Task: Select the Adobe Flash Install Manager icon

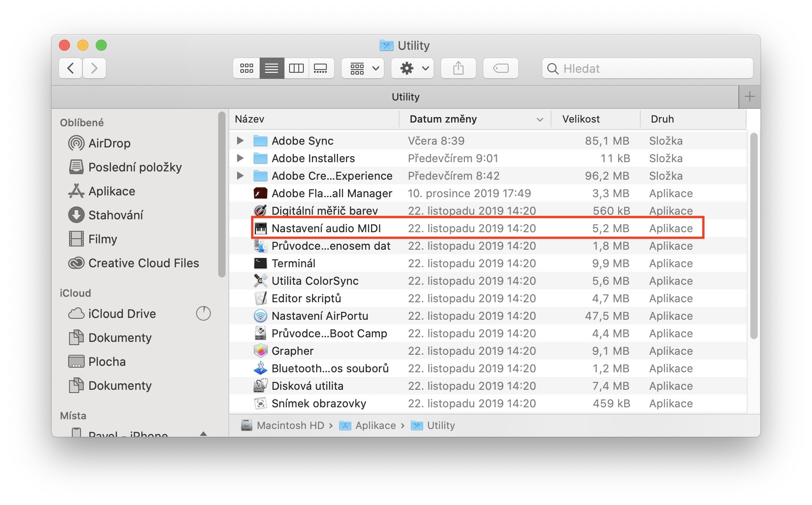Action: click(x=261, y=193)
